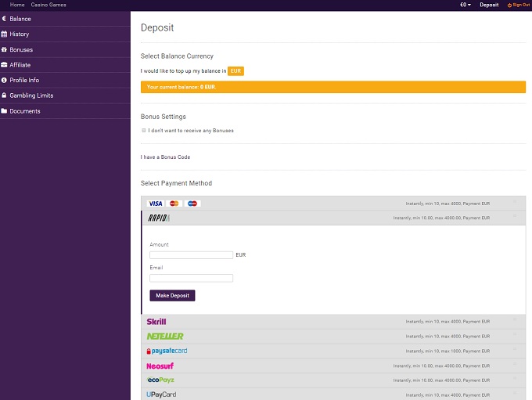Select the paysafecard logo
Image resolution: width=532 pixels, height=400 pixels.
[167, 351]
